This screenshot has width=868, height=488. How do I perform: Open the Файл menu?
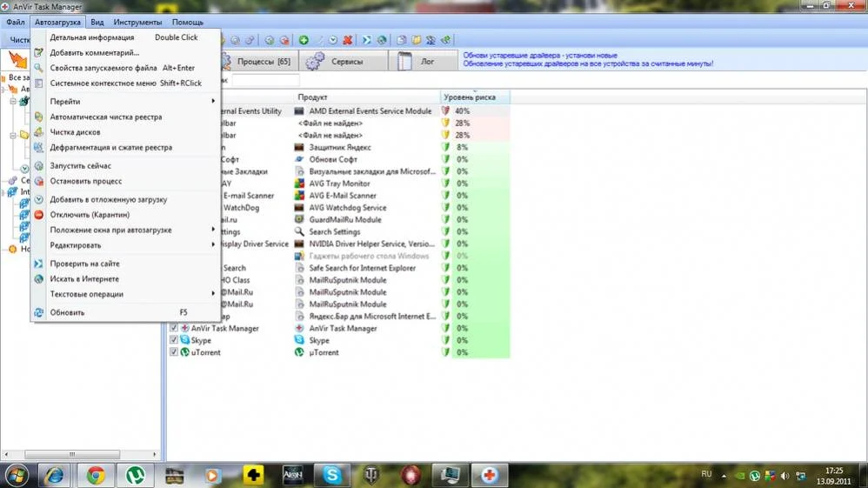[x=16, y=22]
